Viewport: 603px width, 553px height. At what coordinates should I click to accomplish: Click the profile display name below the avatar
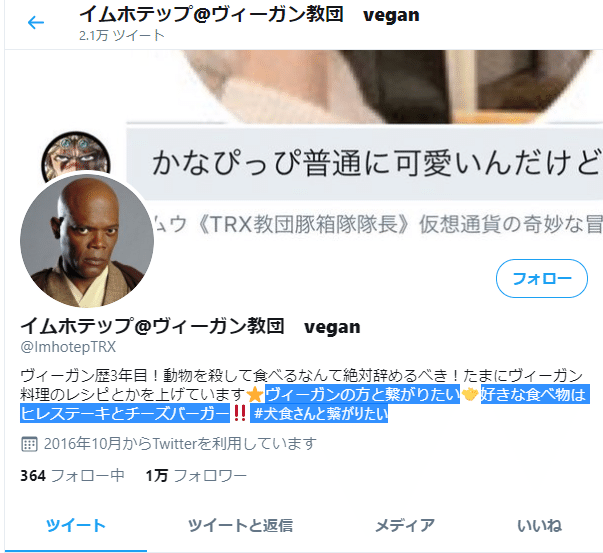[x=190, y=326]
